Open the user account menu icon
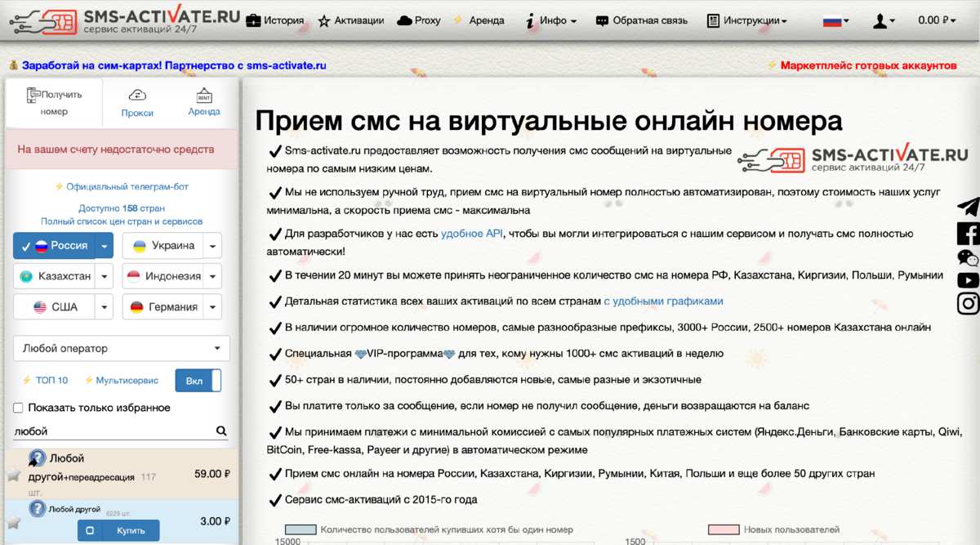This screenshot has width=980, height=545. [884, 20]
